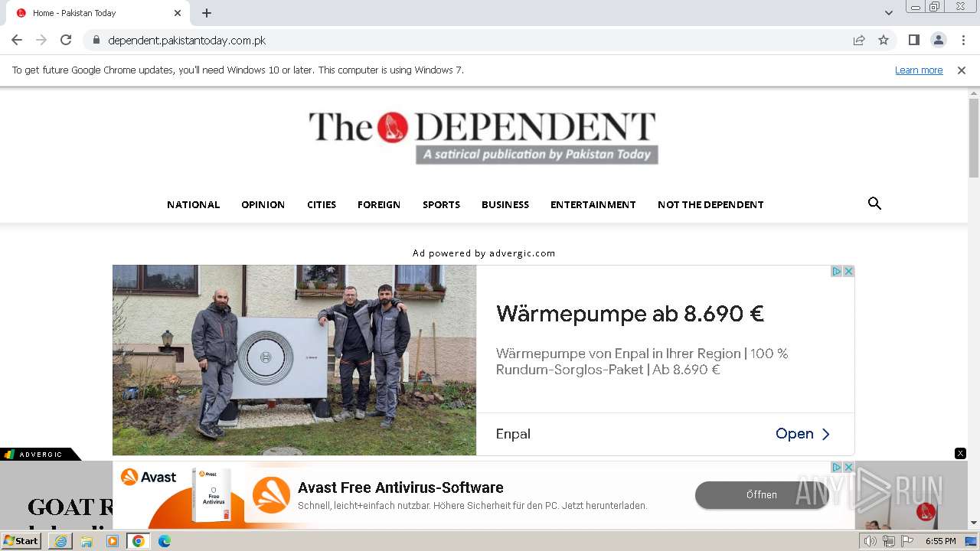Dismiss the Chrome update notification bar
This screenshot has width=980, height=551.
click(x=961, y=70)
